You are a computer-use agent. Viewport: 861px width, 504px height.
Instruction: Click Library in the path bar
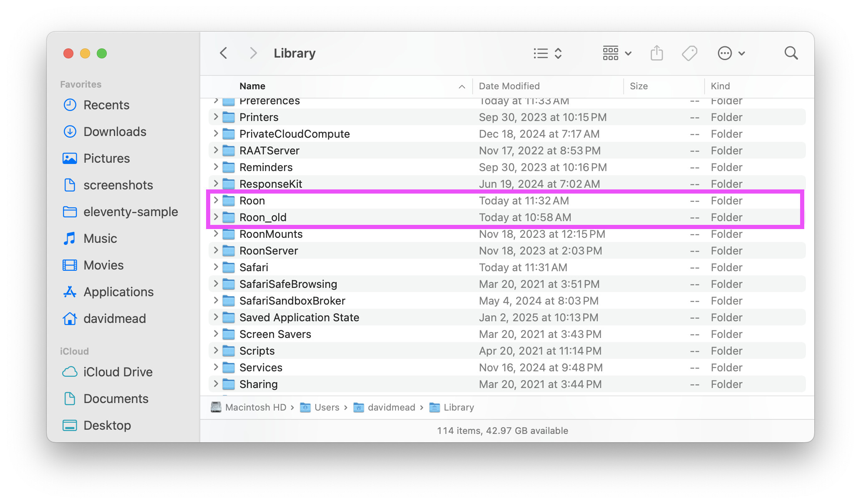[452, 407]
